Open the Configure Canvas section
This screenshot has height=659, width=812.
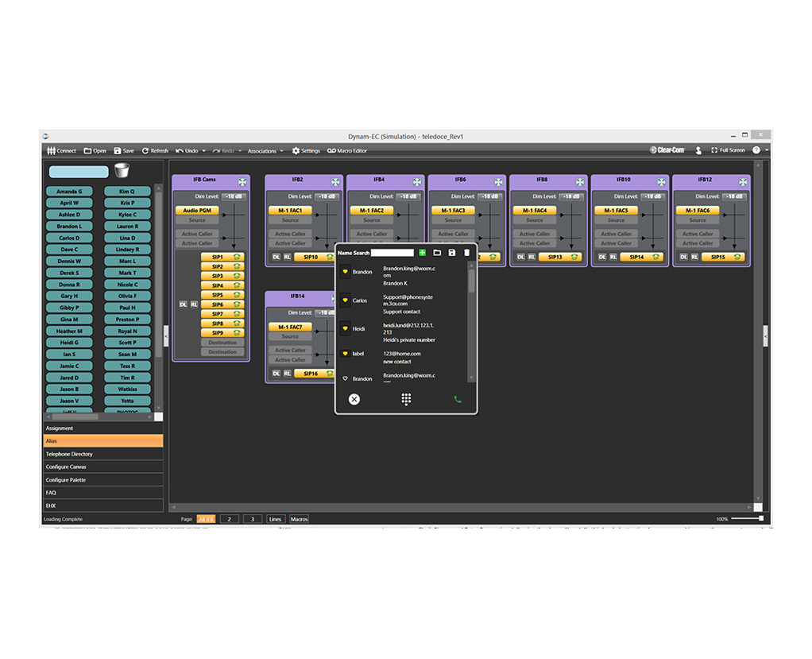[x=103, y=467]
